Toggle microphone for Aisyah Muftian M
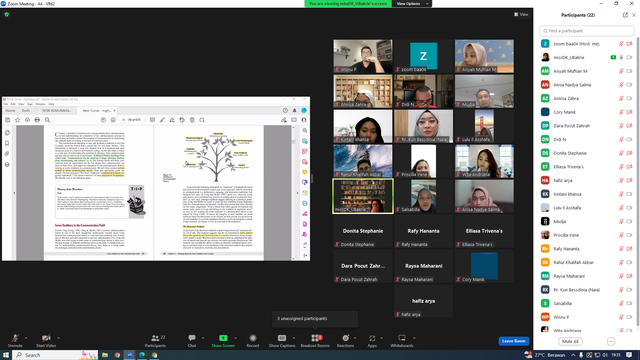Viewport: 640px width, 360px height. pyautogui.click(x=621, y=71)
